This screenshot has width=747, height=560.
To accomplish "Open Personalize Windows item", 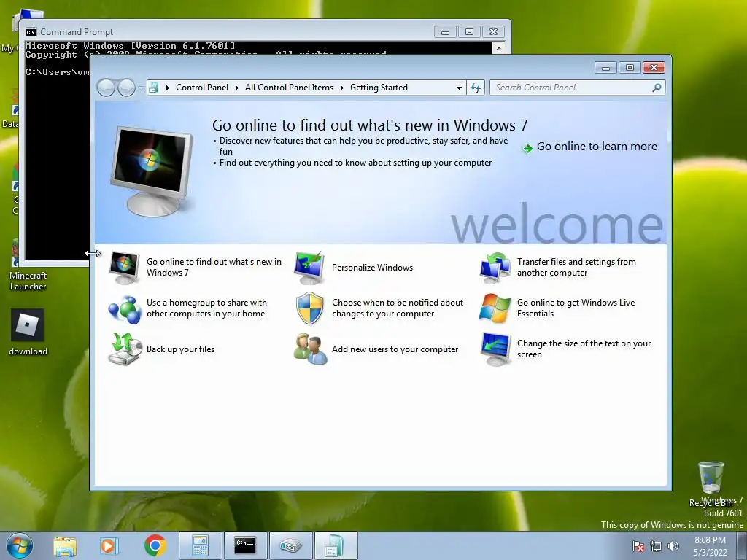I will coord(372,268).
